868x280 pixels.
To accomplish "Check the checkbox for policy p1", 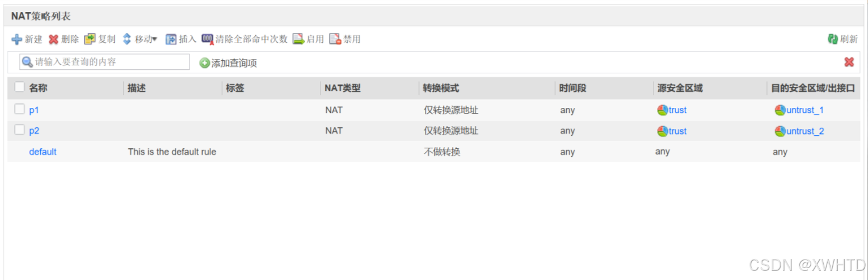I will (x=20, y=109).
